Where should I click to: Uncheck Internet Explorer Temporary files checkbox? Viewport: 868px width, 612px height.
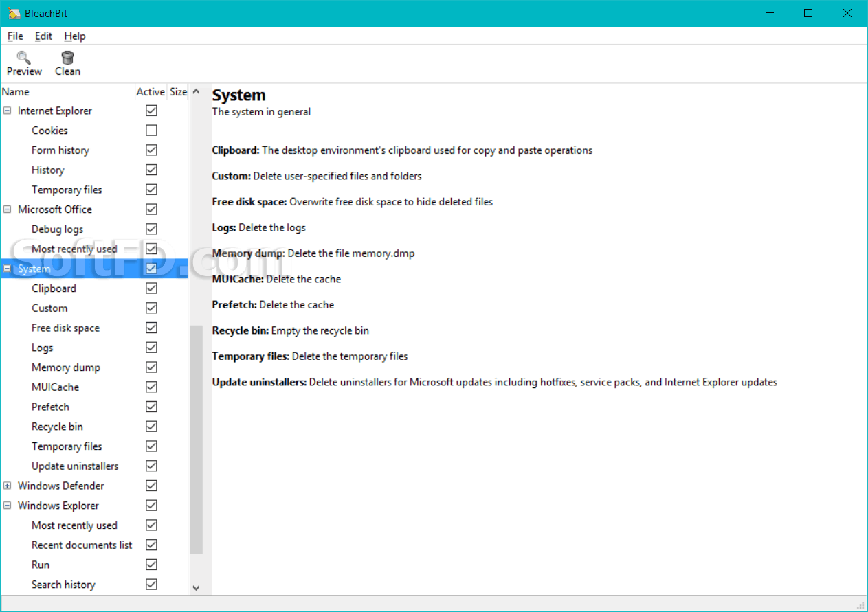151,190
